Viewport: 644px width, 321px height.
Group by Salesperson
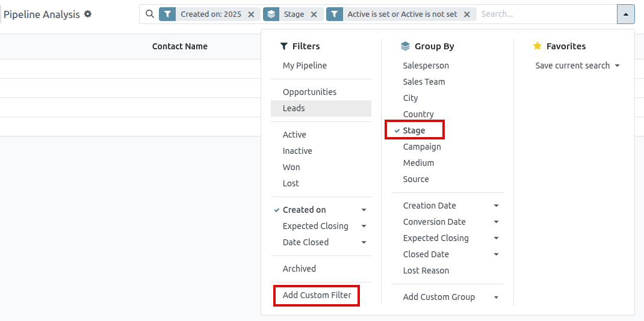(426, 66)
